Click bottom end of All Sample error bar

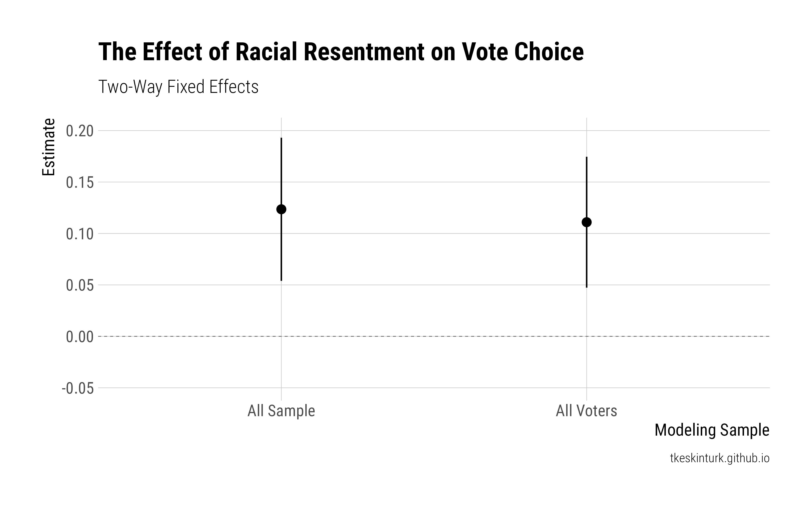pyautogui.click(x=281, y=280)
